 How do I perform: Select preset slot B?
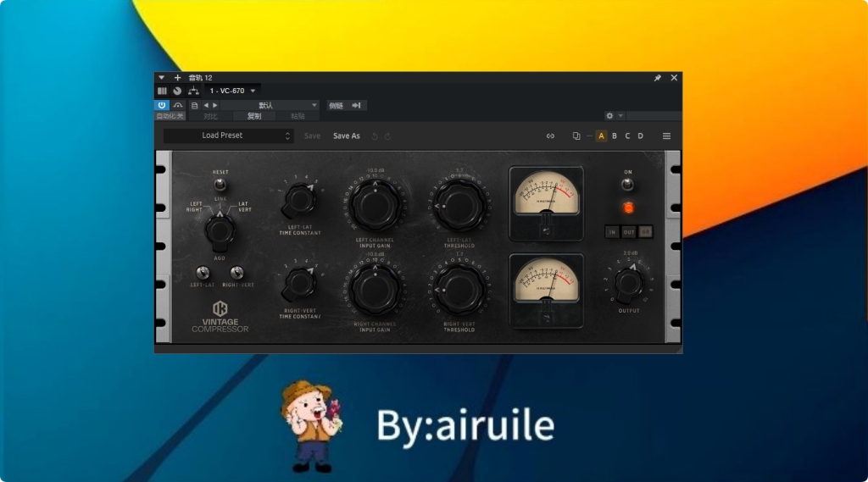point(615,136)
